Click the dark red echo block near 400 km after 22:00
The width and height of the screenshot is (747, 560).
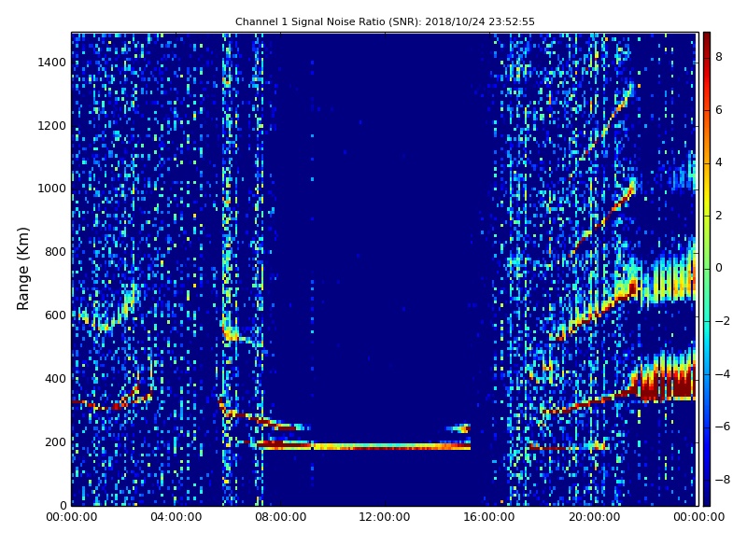point(667,382)
